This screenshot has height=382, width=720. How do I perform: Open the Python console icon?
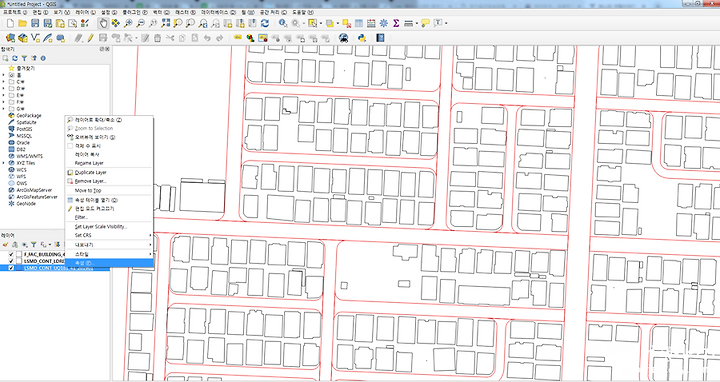[x=362, y=38]
